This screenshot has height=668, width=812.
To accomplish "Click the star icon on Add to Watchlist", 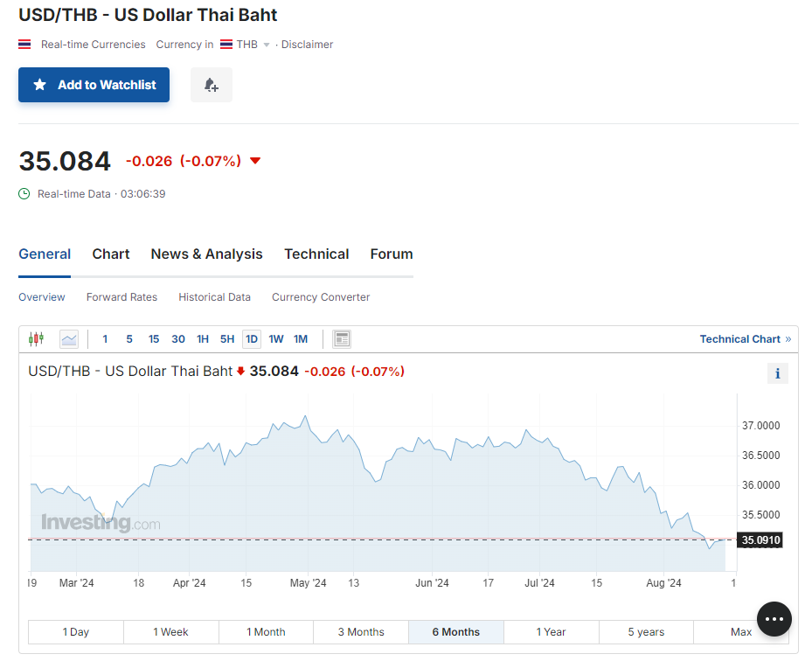I will [x=40, y=85].
